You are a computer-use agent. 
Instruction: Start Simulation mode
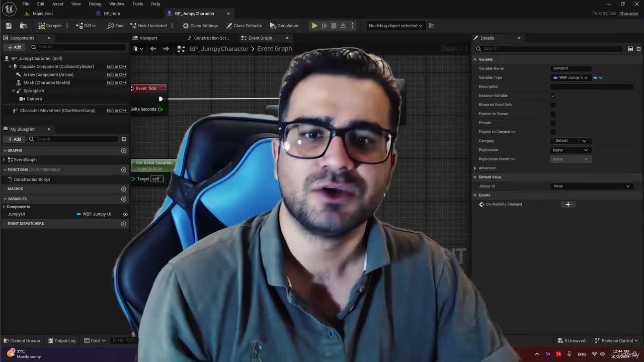[x=284, y=26]
